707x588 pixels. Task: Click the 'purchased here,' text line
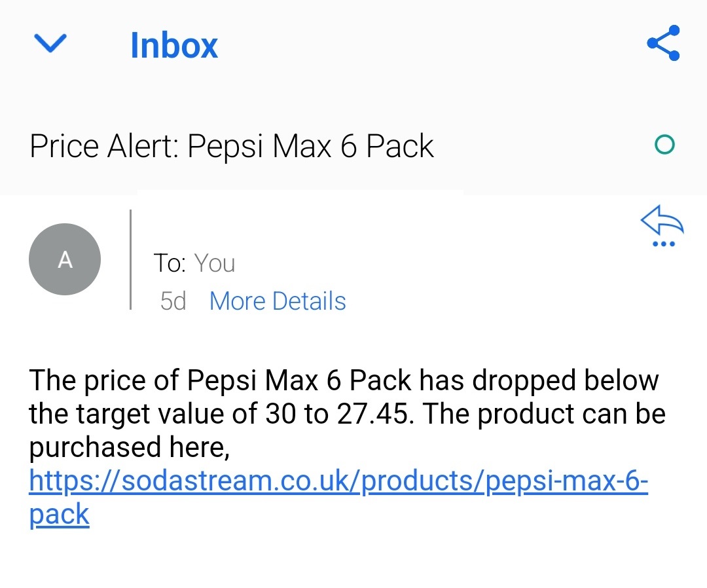(128, 448)
